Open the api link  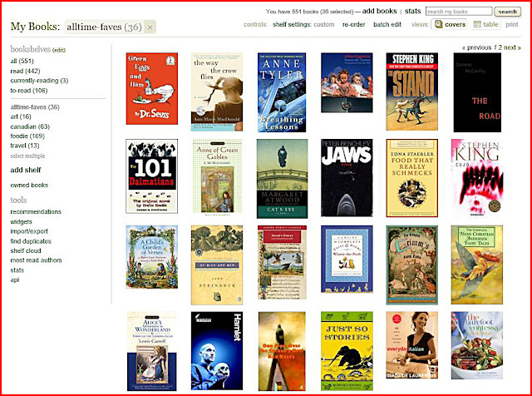click(x=15, y=280)
